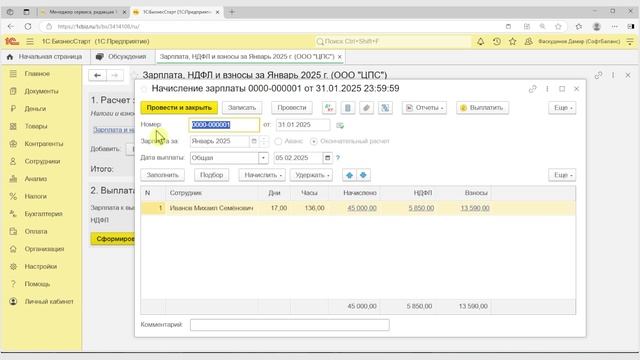Open the 13 590,00 Взносы link in employee row

pyautogui.click(x=475, y=208)
